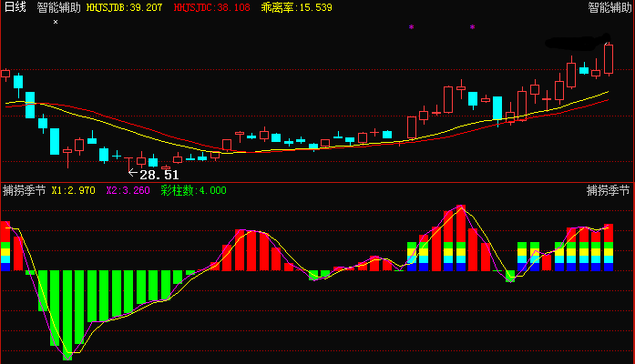Click the 彩柱数:4.000 green label
Screen dimensions: 635x364
coord(193,190)
